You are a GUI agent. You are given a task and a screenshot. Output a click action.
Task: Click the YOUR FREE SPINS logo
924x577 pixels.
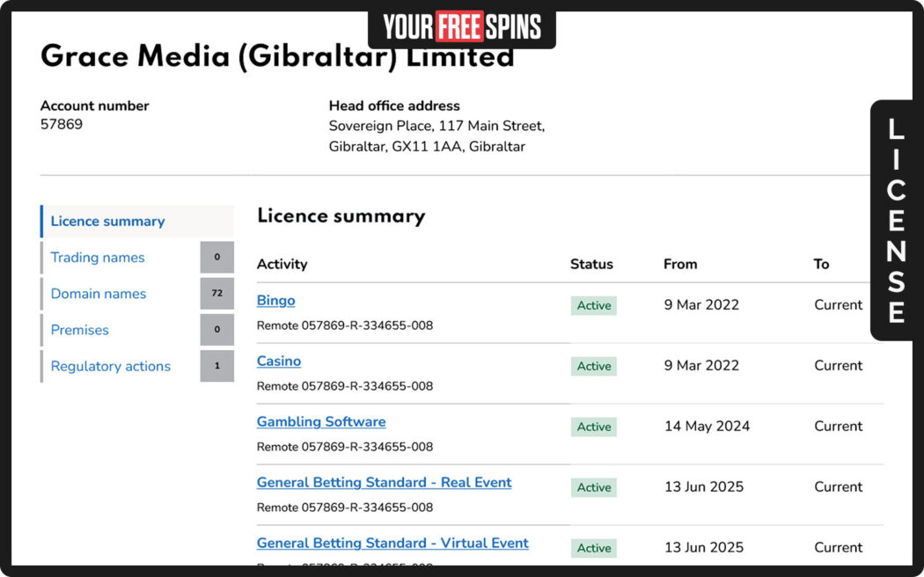pyautogui.click(x=462, y=27)
